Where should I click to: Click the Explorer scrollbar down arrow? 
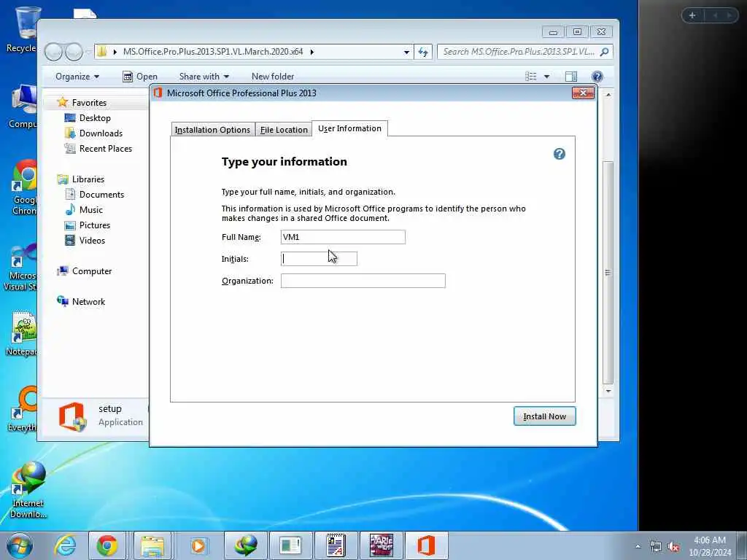pyautogui.click(x=608, y=391)
